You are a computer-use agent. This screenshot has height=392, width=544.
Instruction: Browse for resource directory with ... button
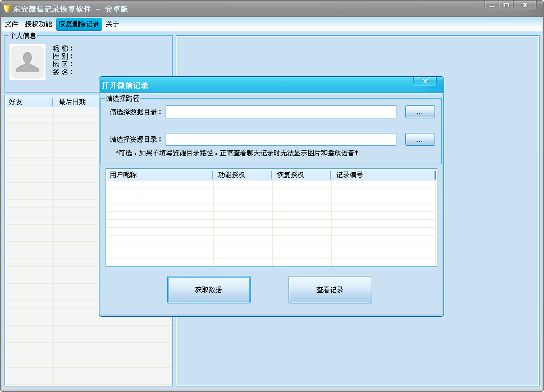coord(420,140)
